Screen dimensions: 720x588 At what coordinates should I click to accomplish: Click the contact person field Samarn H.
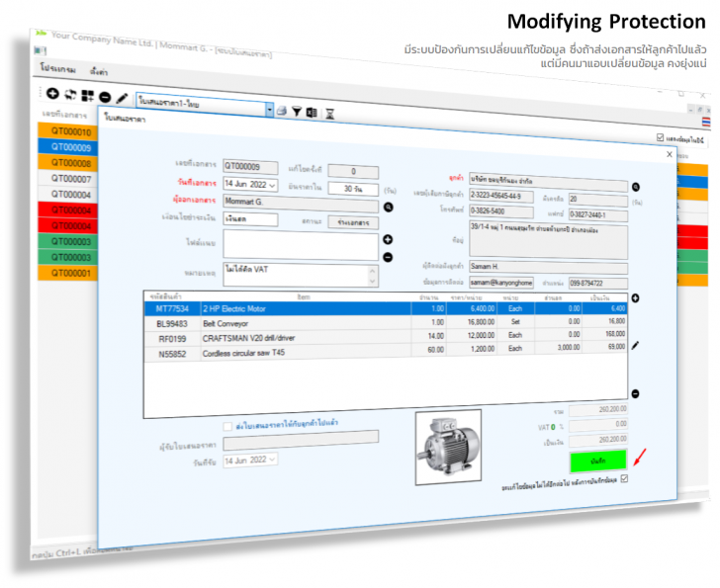[548, 267]
